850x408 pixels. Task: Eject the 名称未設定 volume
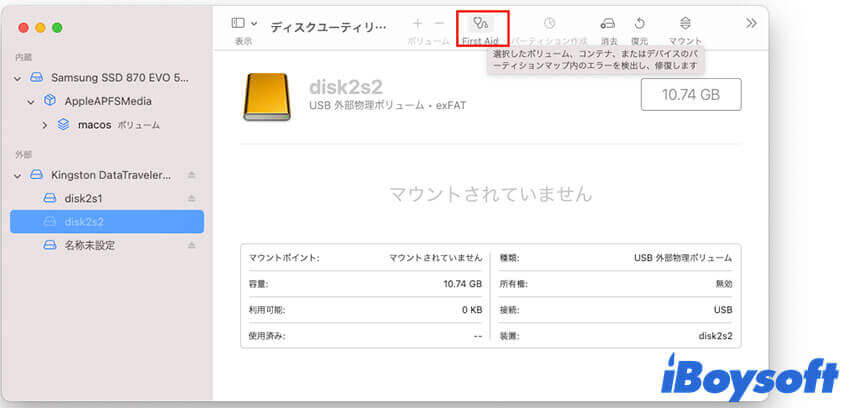(191, 245)
